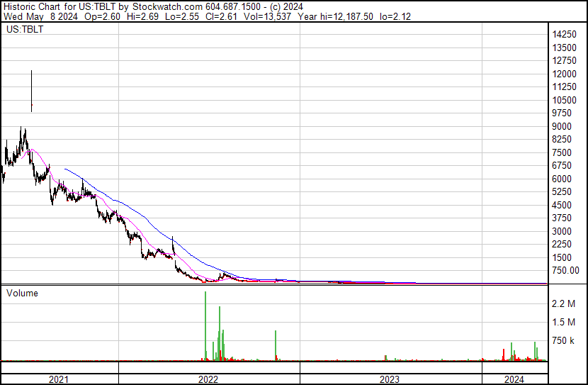
Task: Click the US:TBLT ticker label
Action: [x=23, y=30]
